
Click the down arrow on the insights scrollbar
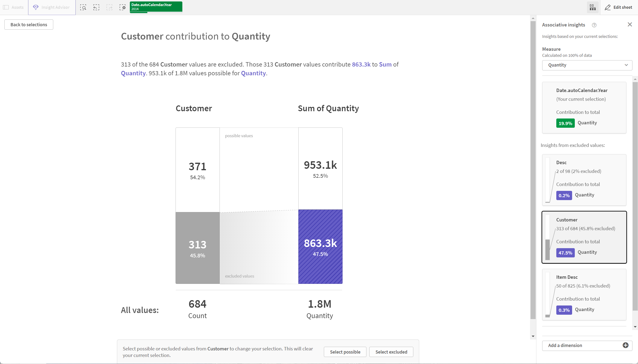coord(635,327)
